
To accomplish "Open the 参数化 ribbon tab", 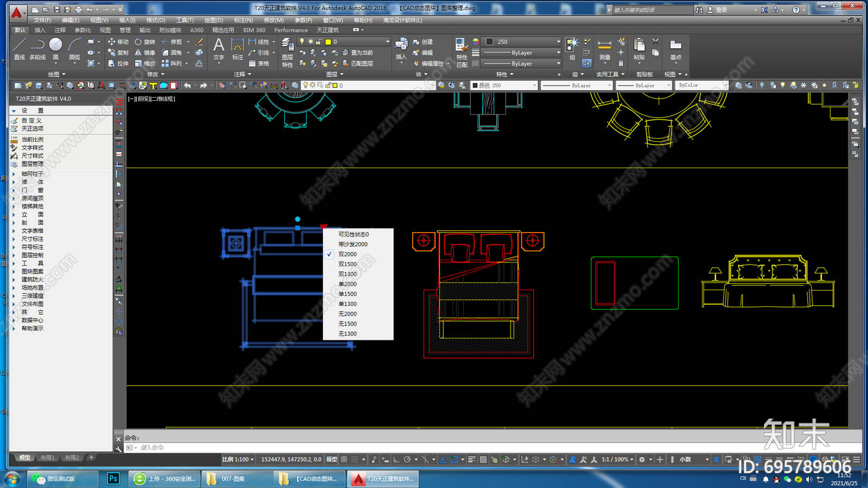I will point(83,30).
